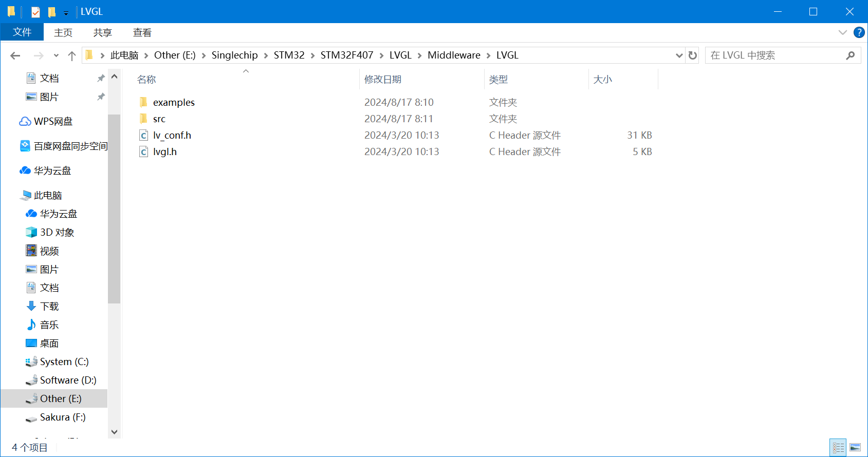Click the New Folder quick access icon
Image resolution: width=868 pixels, height=457 pixels.
(51, 12)
